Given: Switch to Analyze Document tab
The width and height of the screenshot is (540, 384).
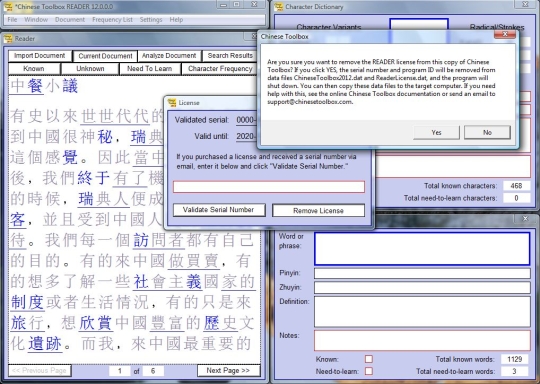Looking at the screenshot, I should (169, 56).
